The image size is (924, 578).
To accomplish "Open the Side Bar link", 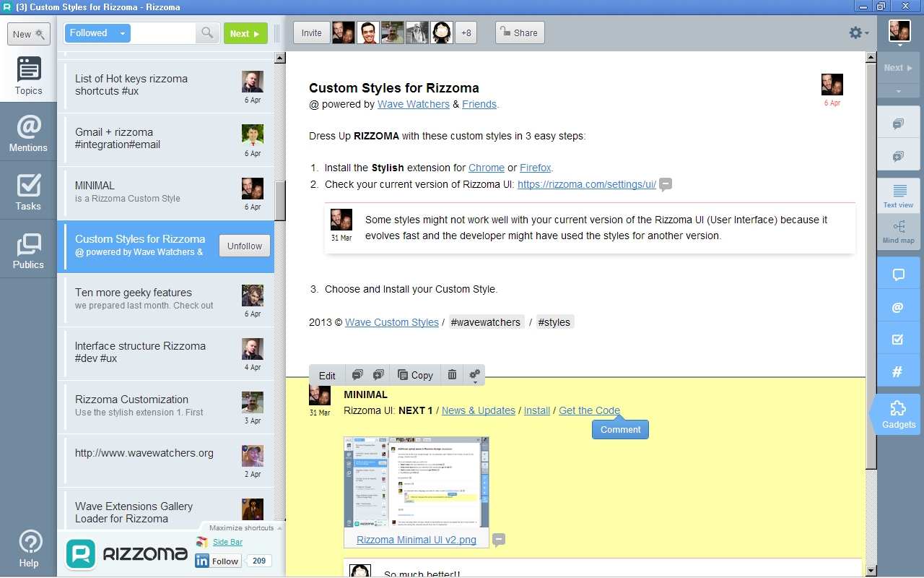I will point(227,542).
